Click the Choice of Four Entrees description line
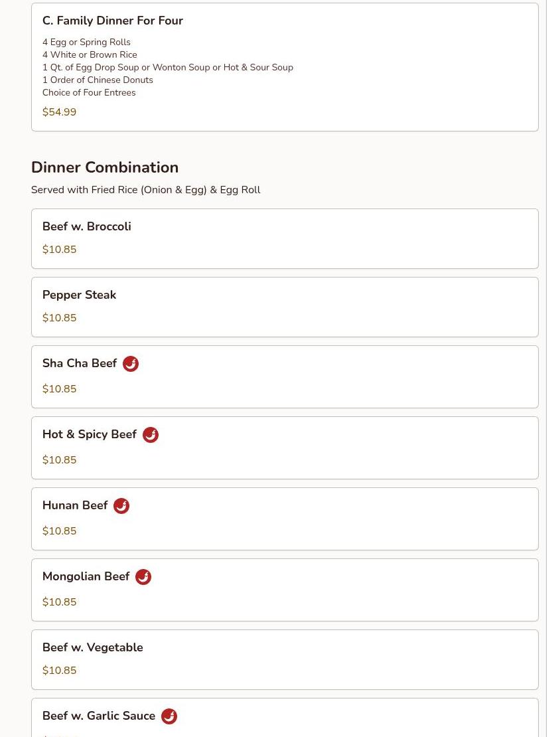This screenshot has width=560, height=737. 89,92
